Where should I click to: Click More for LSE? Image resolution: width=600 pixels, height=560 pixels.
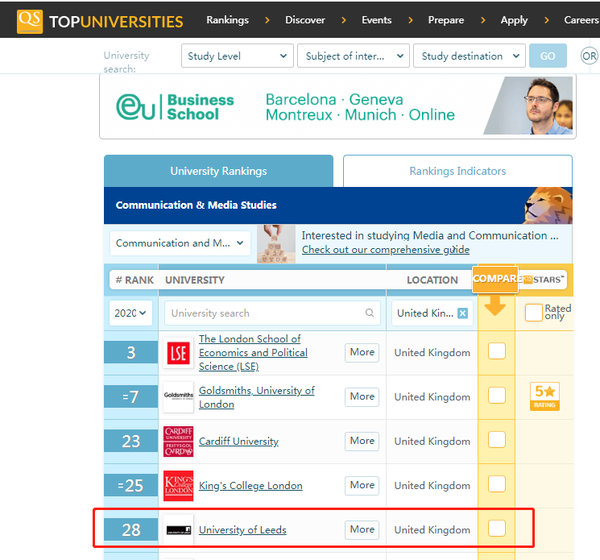coord(362,352)
